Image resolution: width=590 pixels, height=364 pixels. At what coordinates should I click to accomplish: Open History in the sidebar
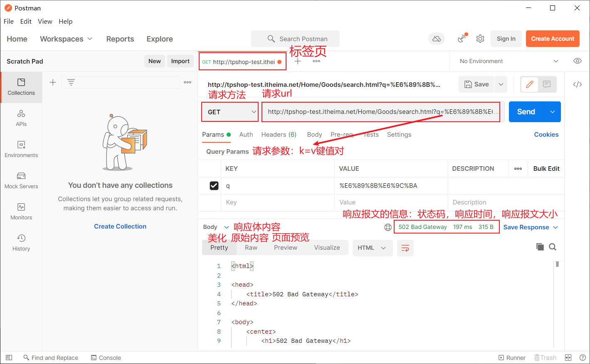click(21, 243)
